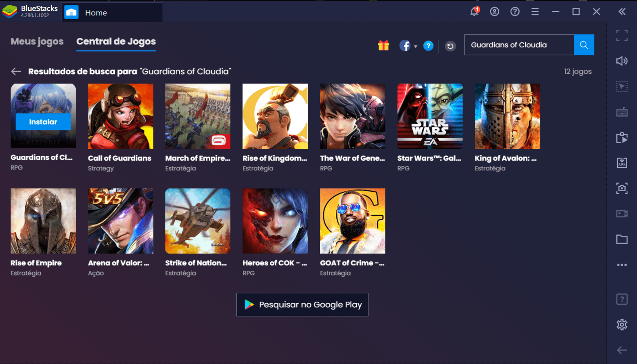Image resolution: width=637 pixels, height=364 pixels.
Task: Click the 12 jogos results count
Action: pyautogui.click(x=577, y=71)
